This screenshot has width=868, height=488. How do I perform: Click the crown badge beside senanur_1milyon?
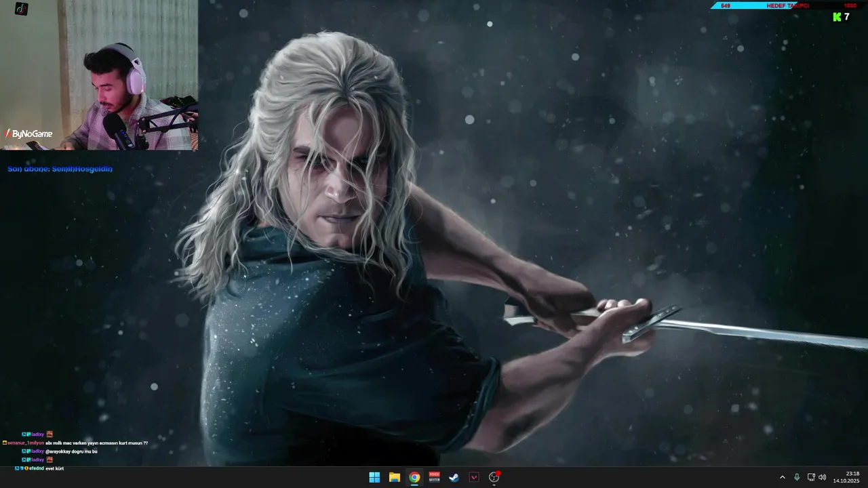(x=5, y=443)
